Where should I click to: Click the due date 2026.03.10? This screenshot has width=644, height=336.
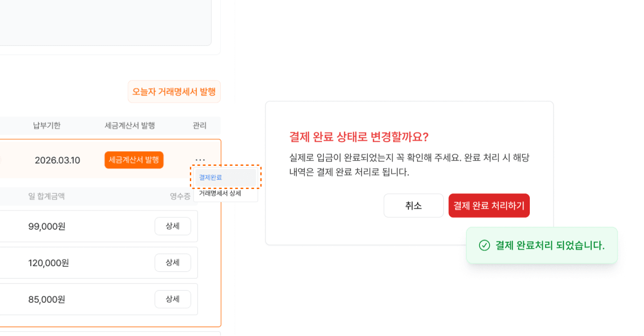(x=57, y=160)
